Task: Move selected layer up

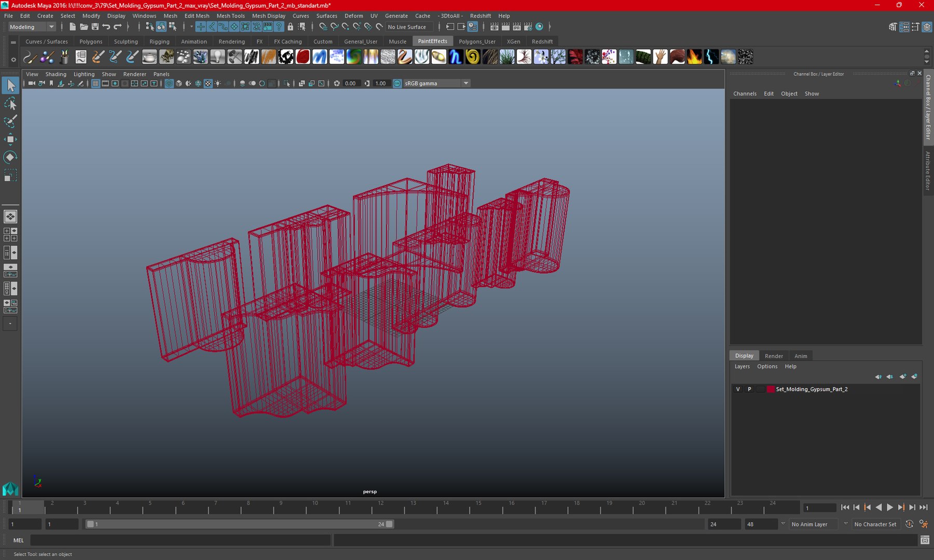Action: tap(878, 376)
